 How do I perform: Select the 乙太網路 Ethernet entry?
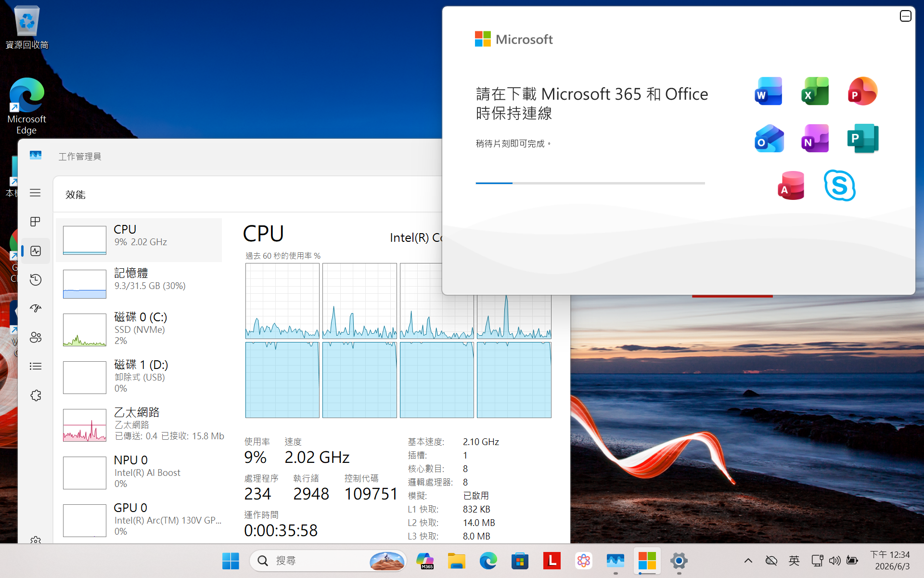click(x=139, y=425)
